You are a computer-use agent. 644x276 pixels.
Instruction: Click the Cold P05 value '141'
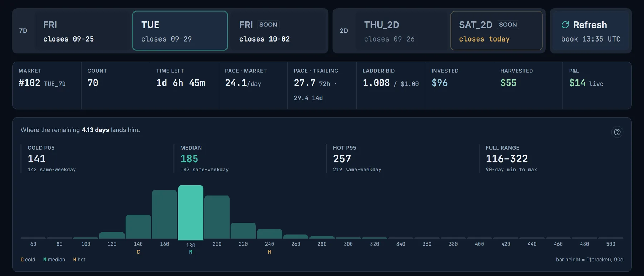pyautogui.click(x=36, y=159)
